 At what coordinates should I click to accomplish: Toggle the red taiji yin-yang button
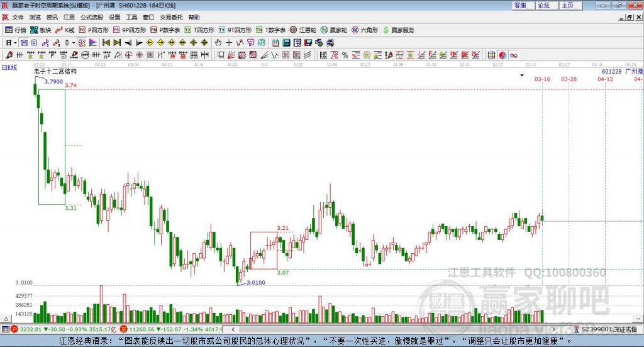[502, 55]
